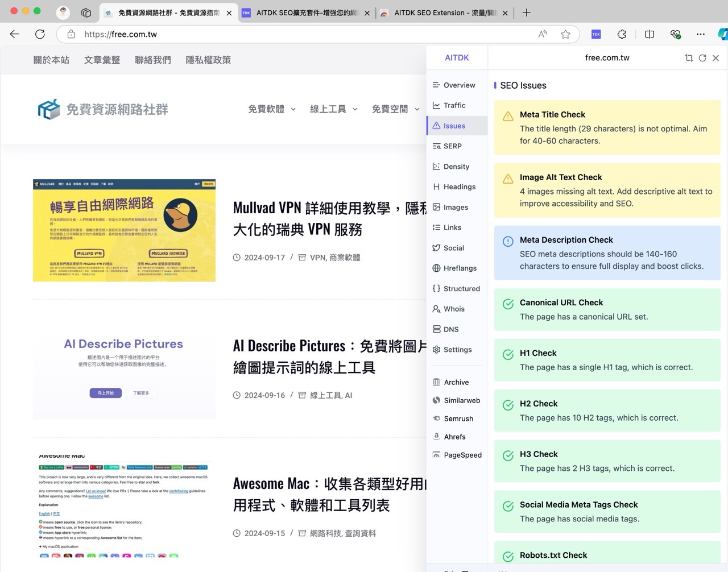The height and width of the screenshot is (572, 728).
Task: Click the 網路科技 category link under Awesome Mac
Action: click(x=326, y=533)
